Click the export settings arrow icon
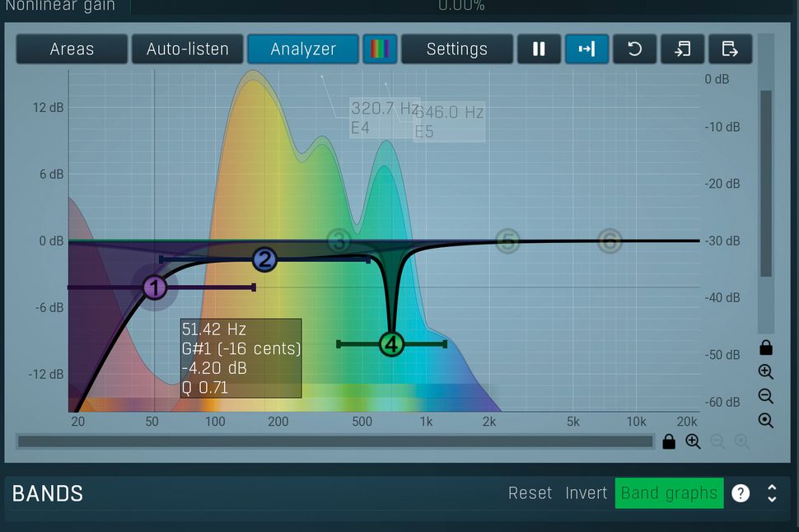Screen dimensions: 799x532 pyautogui.click(x=730, y=49)
